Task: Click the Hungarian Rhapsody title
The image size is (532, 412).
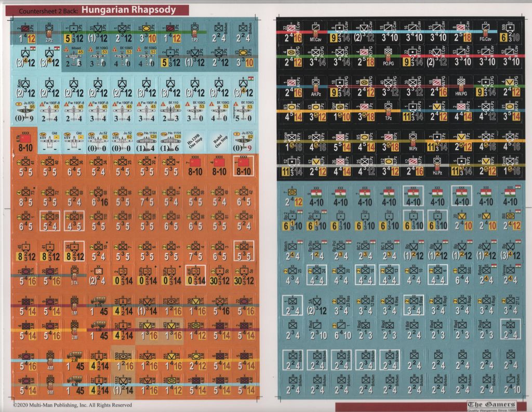Action: click(x=129, y=9)
